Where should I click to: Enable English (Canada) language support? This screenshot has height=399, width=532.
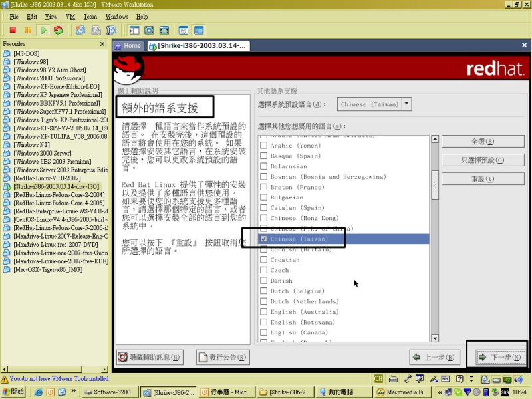[263, 332]
